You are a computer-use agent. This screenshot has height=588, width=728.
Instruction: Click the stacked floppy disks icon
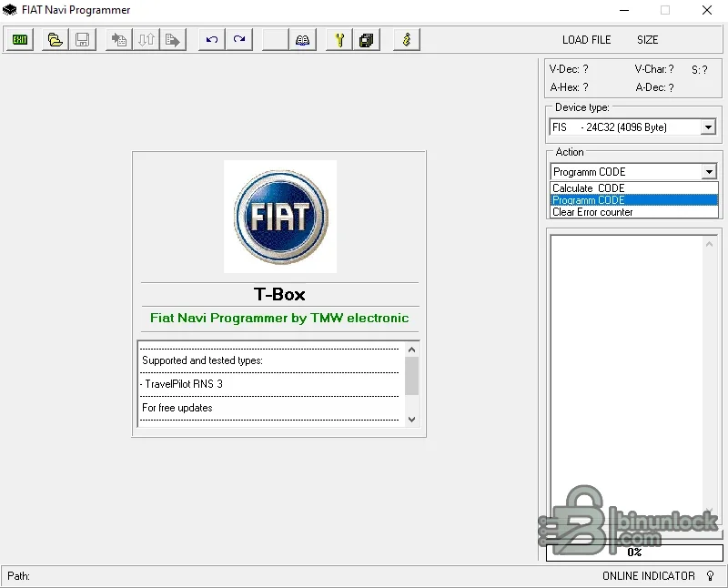click(x=367, y=39)
